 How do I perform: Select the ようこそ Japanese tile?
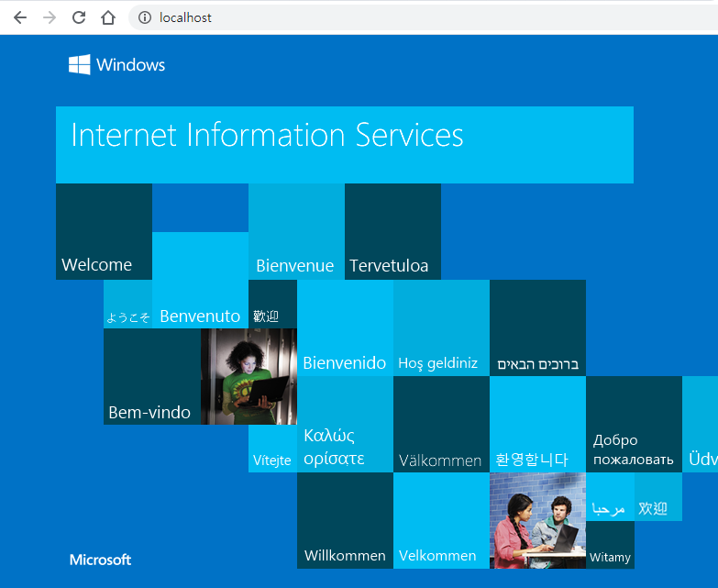pyautogui.click(x=127, y=304)
